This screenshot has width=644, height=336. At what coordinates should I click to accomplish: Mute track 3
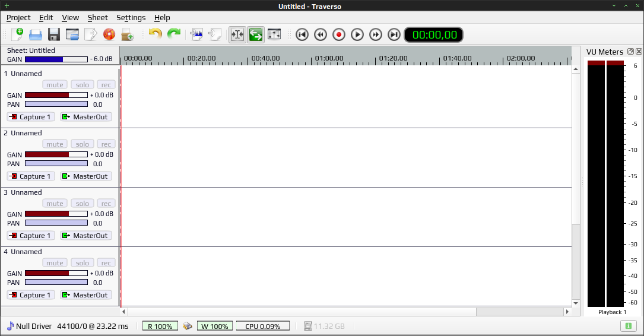tap(55, 204)
